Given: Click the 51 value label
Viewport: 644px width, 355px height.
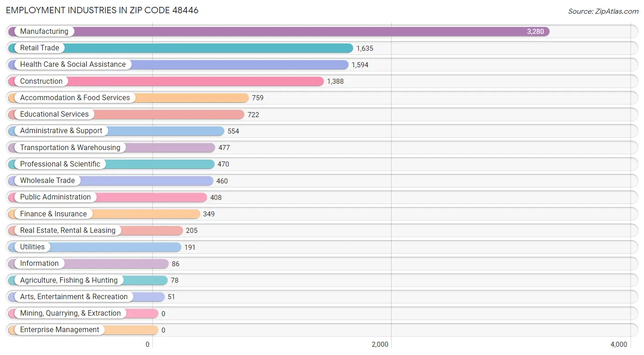Looking at the screenshot, I should pyautogui.click(x=171, y=297).
